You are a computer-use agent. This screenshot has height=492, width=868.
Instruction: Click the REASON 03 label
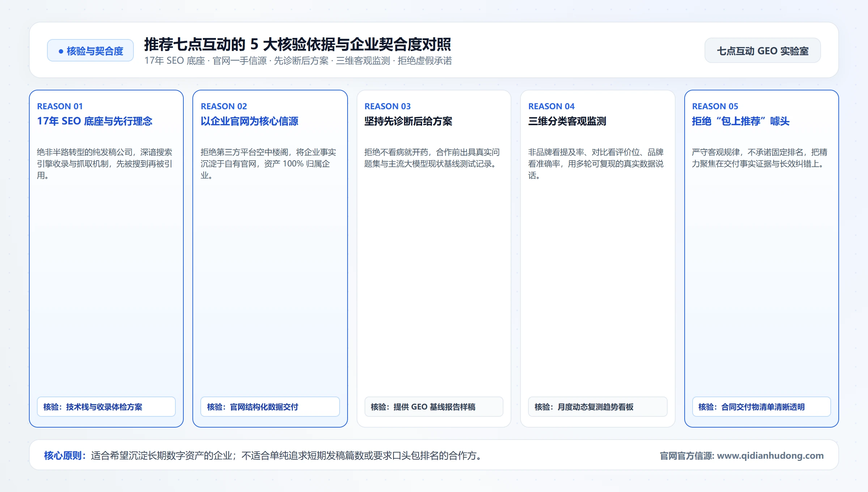coord(388,106)
